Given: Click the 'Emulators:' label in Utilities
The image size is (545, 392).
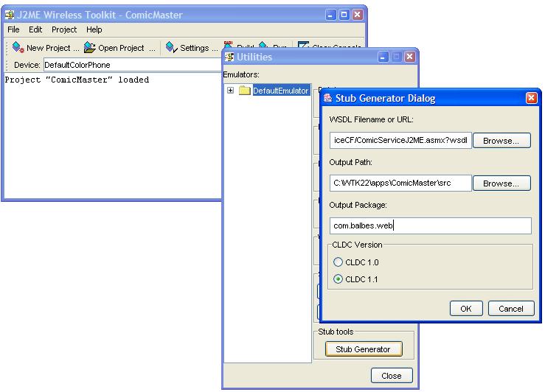Looking at the screenshot, I should pyautogui.click(x=241, y=74).
